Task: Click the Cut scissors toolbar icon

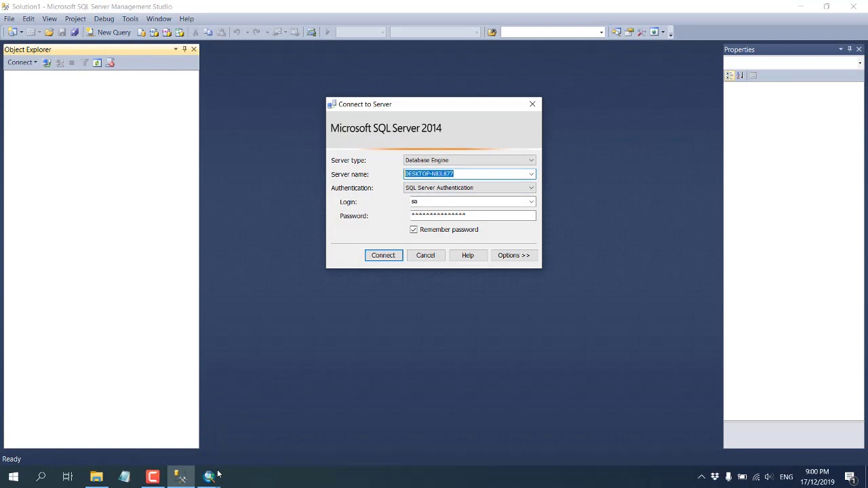Action: pos(195,32)
